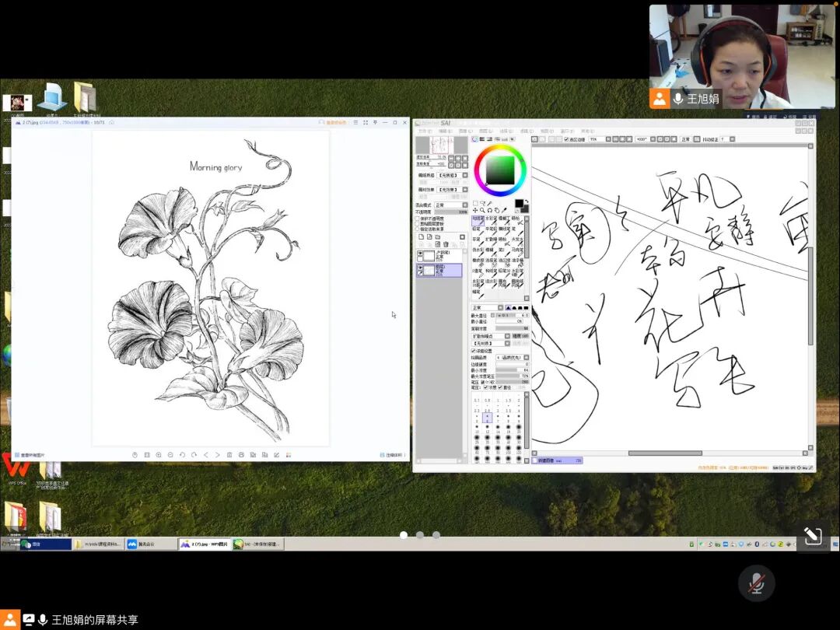Choose the flat brush edge shape
The width and height of the screenshot is (840, 630).
point(526,308)
